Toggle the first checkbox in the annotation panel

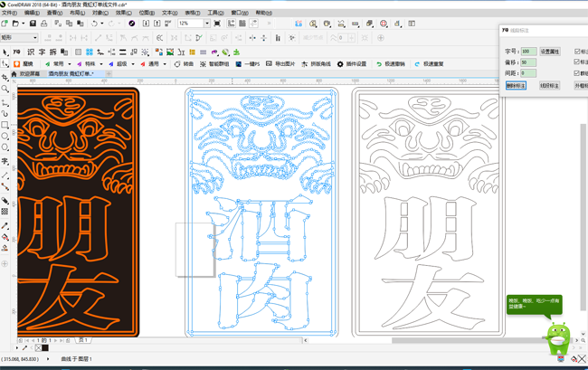click(x=577, y=52)
